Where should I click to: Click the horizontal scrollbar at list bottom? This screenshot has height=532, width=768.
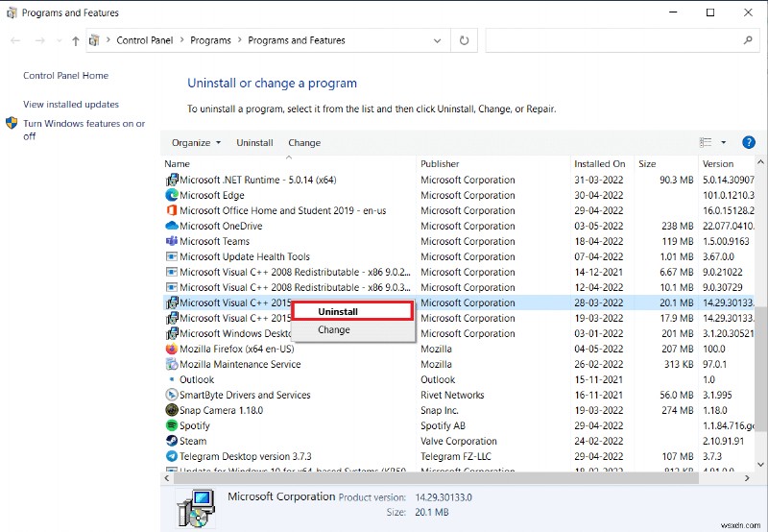pyautogui.click(x=435, y=478)
